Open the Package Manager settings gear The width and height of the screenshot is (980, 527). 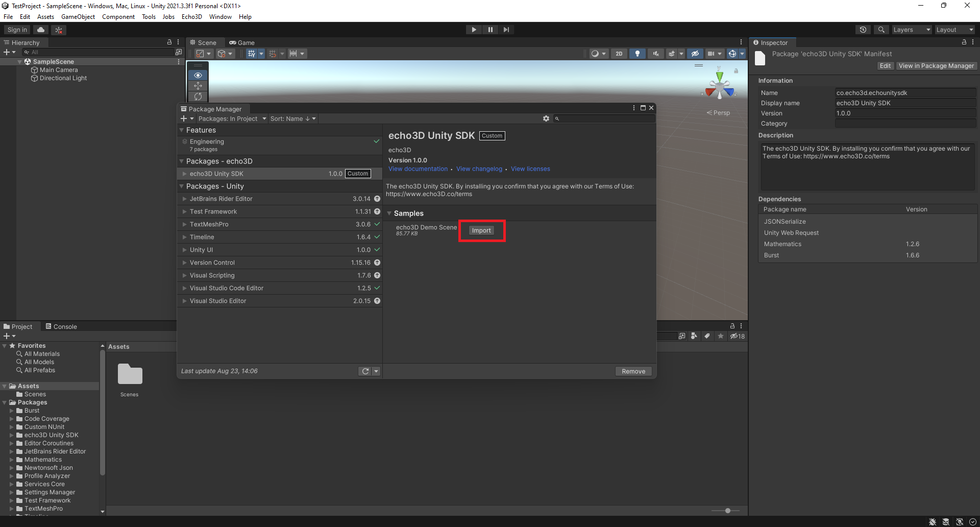[546, 118]
